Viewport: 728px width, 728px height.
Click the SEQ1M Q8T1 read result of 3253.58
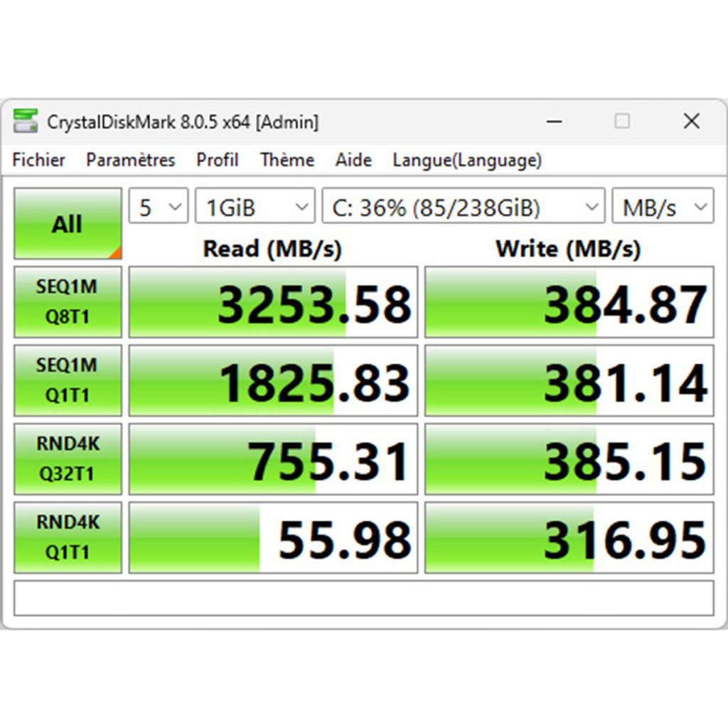click(x=272, y=301)
